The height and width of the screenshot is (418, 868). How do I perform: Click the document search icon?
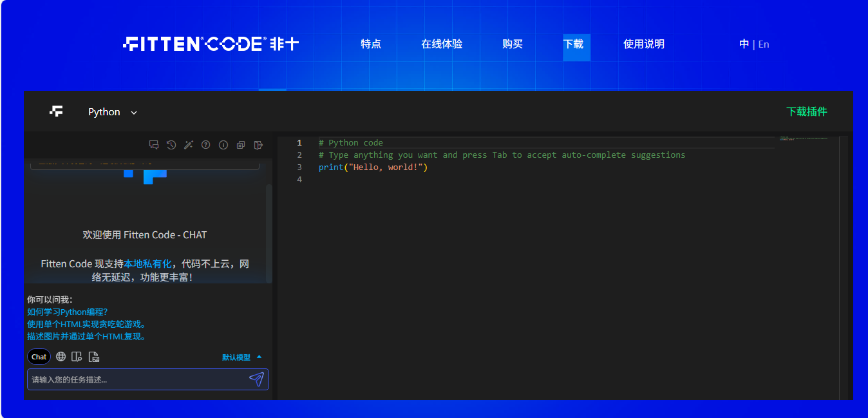tap(77, 357)
